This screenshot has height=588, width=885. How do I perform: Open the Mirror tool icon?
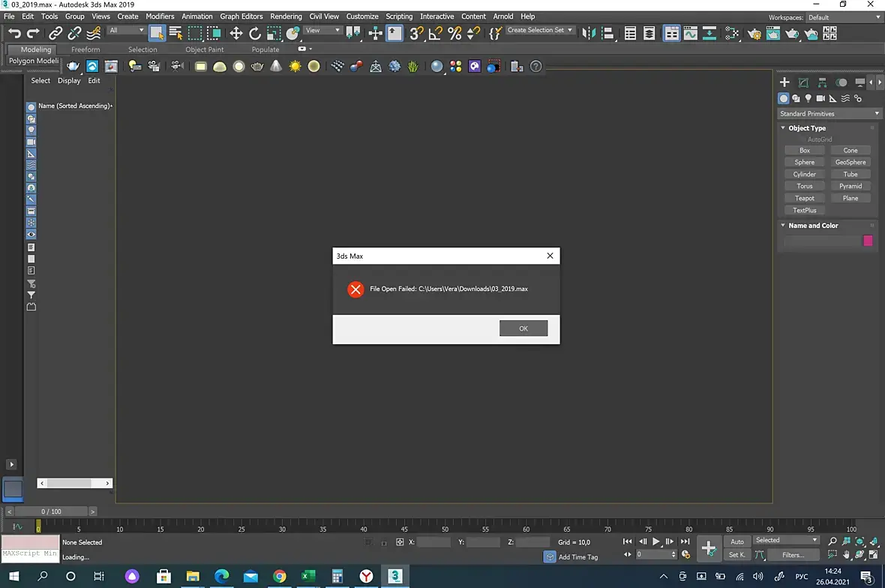[x=588, y=33]
